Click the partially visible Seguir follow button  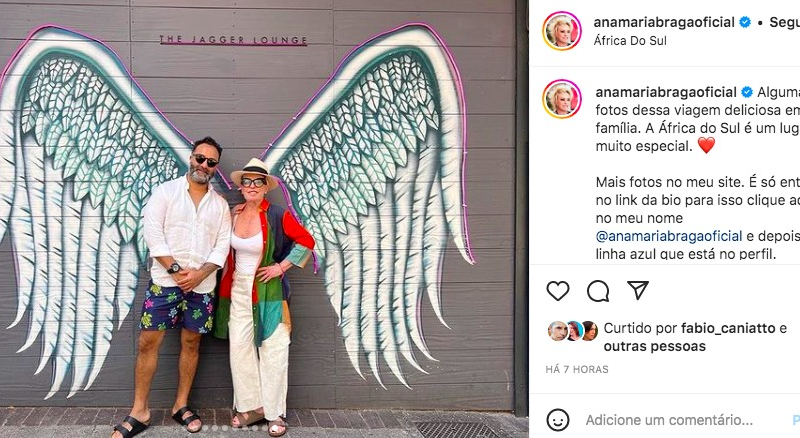pos(785,22)
